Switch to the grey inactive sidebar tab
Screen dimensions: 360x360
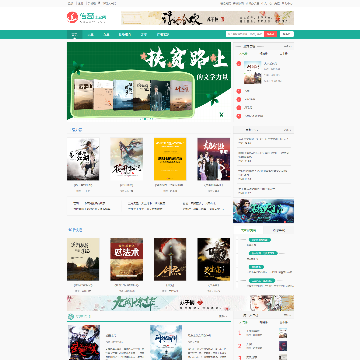pyautogui.click(x=279, y=230)
